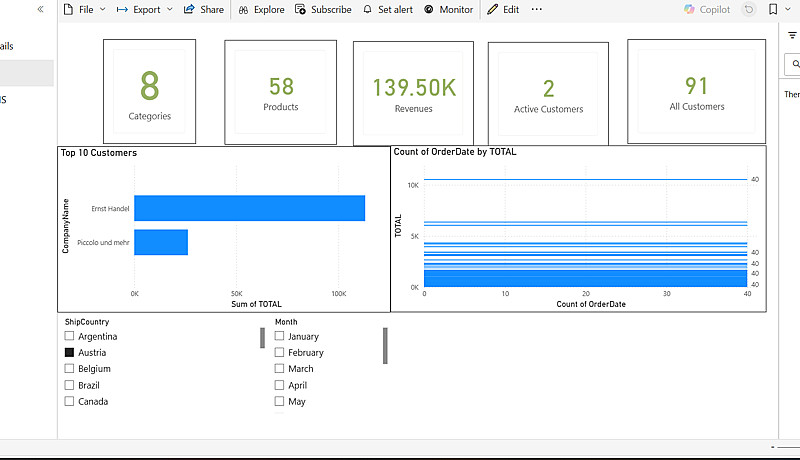
Task: Click the Subscribe icon
Action: [x=301, y=9]
